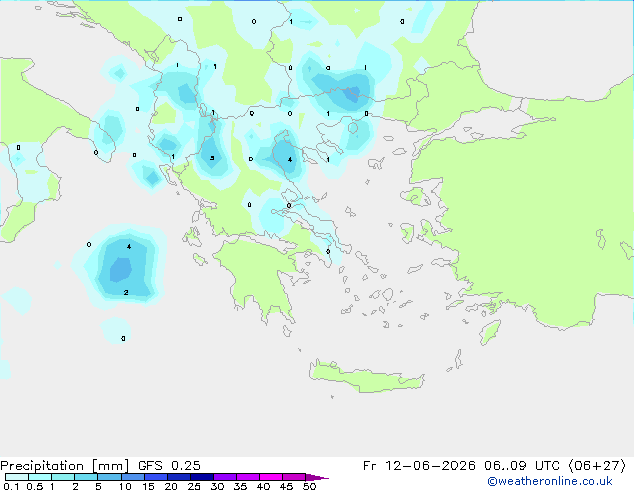Click the "Precipitation [mm]" title text

pos(64,466)
